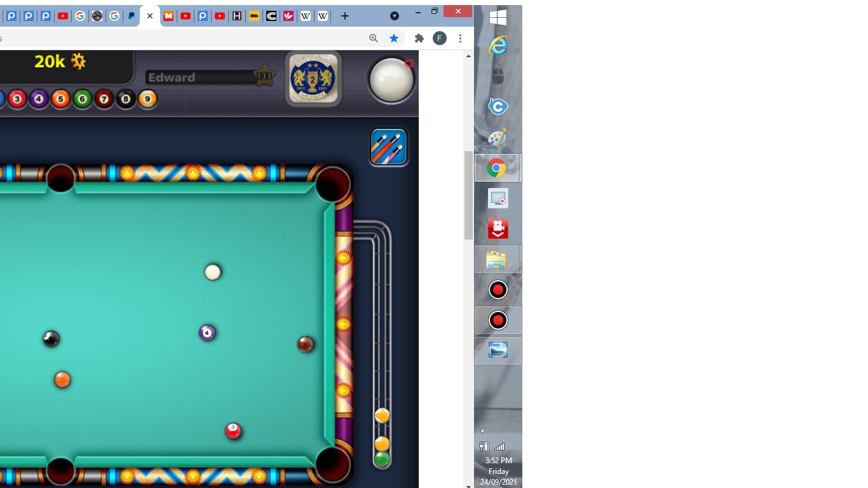
Task: Click the black 8 ball on table
Action: click(x=51, y=339)
